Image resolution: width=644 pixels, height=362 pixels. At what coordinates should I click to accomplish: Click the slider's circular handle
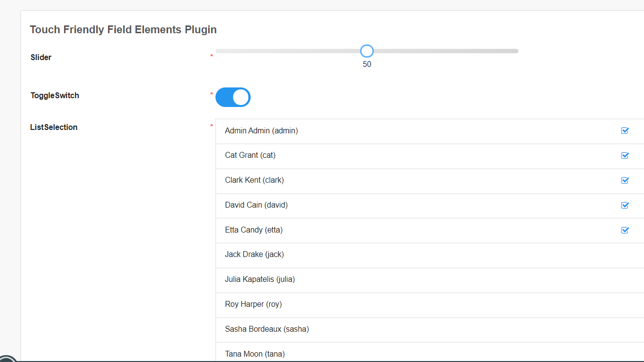(x=366, y=51)
